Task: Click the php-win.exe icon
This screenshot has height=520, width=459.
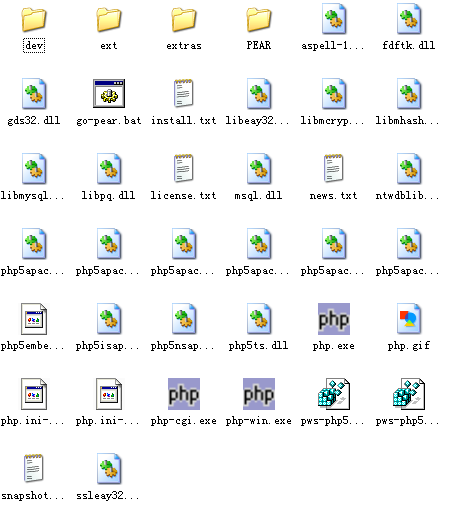Action: coord(259,394)
